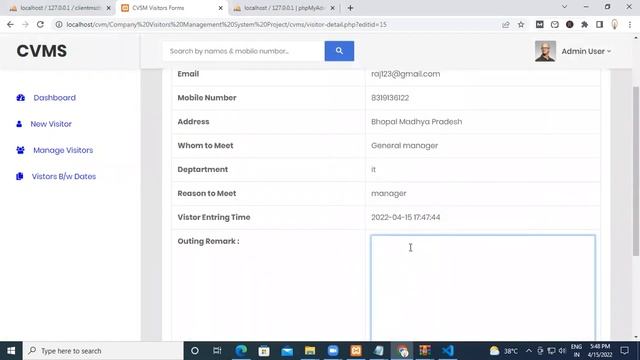Switch to first localhost clientmsdb tab
640x360 pixels.
(x=59, y=8)
